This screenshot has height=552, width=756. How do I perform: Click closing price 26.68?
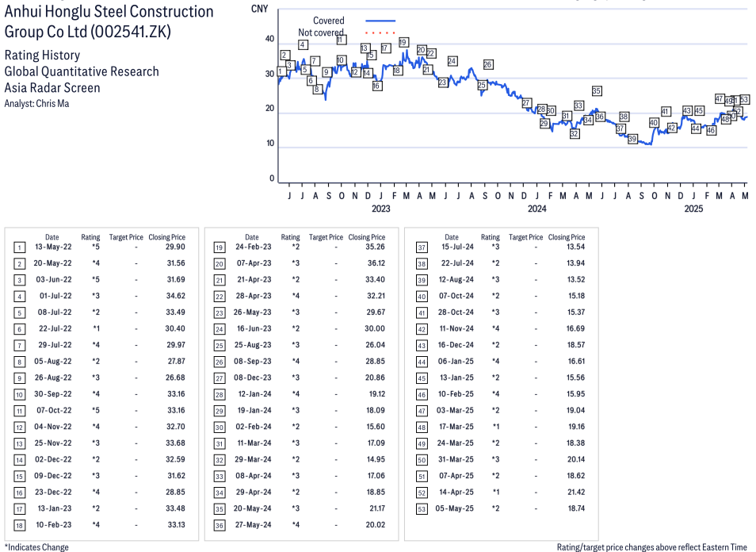175,378
